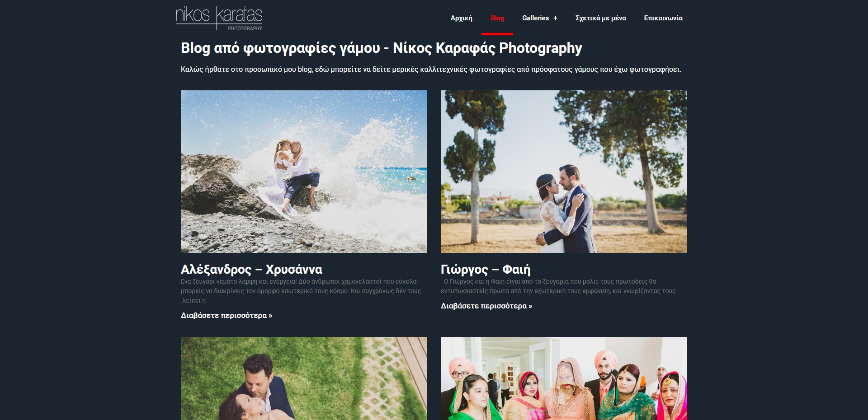The height and width of the screenshot is (420, 868).
Task: Click excerpt starting Ενα ζευγάρι γεμάτο λάμψη
Action: [301, 291]
